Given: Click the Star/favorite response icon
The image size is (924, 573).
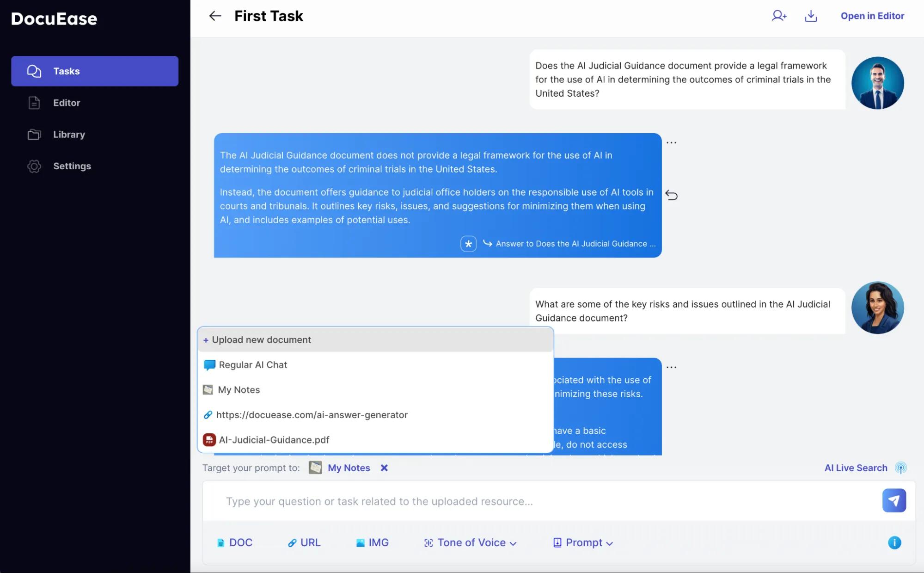Looking at the screenshot, I should pos(469,244).
